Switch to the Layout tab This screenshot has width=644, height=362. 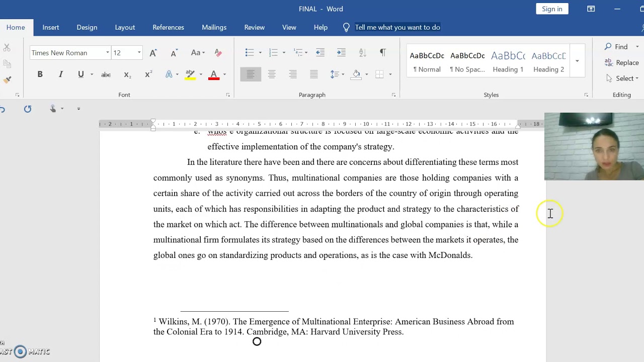coord(125,27)
